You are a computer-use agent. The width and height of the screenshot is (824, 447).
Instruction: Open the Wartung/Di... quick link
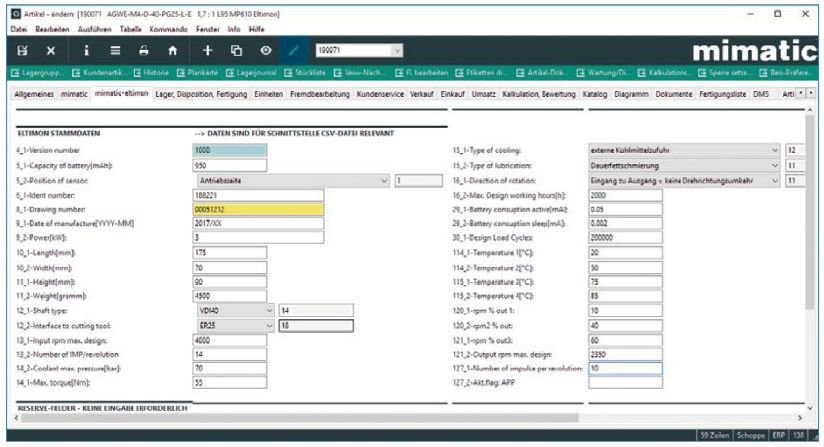coord(603,72)
